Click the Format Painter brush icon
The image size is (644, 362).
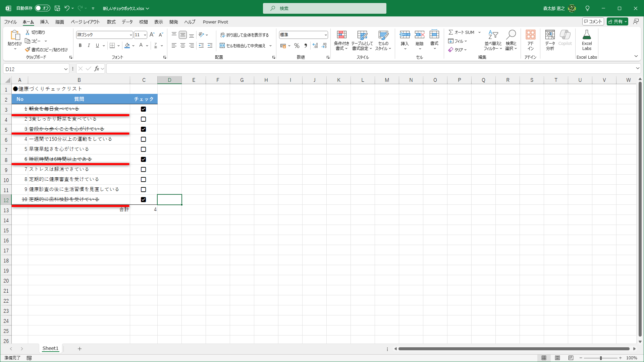pos(28,50)
